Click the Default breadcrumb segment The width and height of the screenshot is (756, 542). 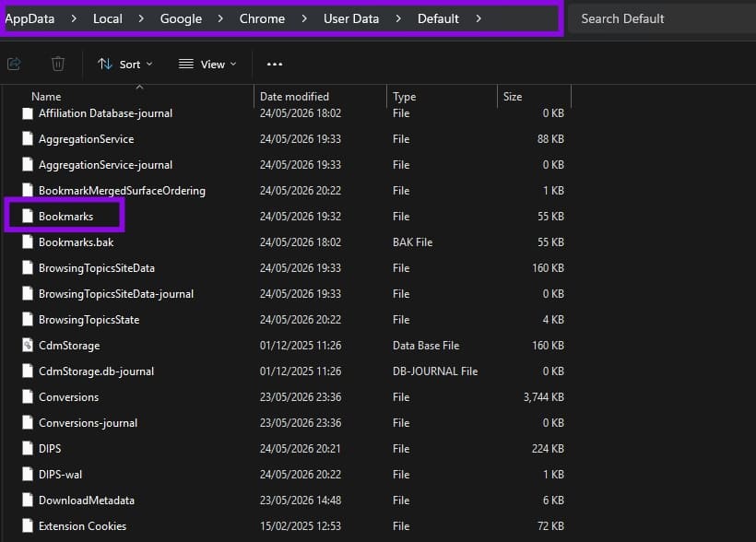tap(438, 18)
